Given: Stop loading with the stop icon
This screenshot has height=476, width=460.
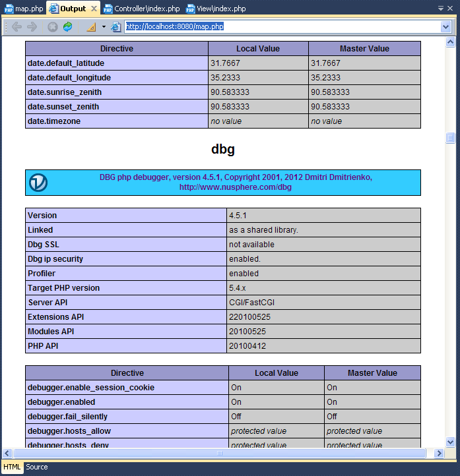Looking at the screenshot, I should pyautogui.click(x=53, y=27).
